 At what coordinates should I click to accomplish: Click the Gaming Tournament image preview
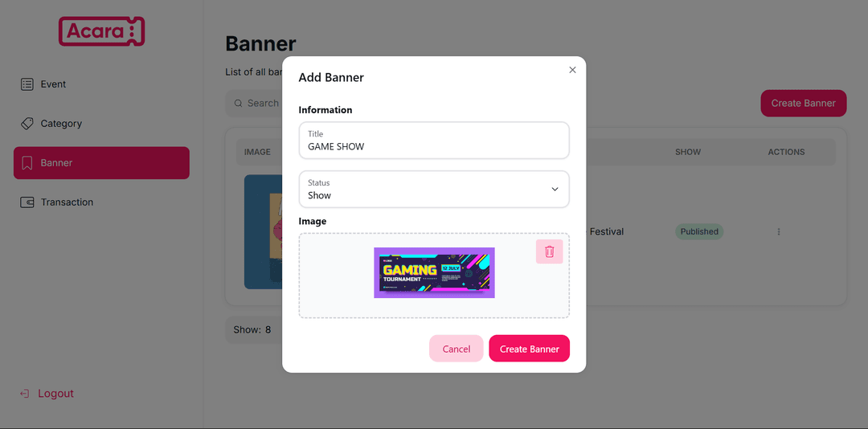(434, 273)
